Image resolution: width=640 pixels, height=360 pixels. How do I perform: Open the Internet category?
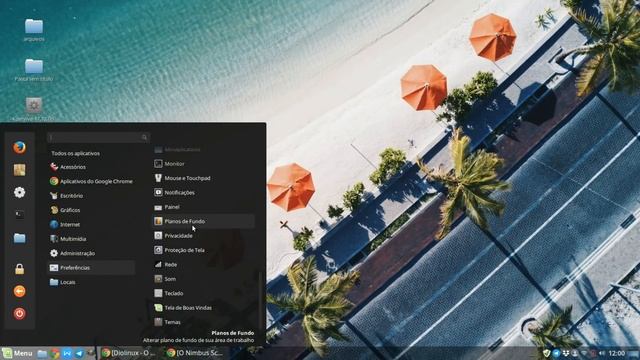[91, 224]
